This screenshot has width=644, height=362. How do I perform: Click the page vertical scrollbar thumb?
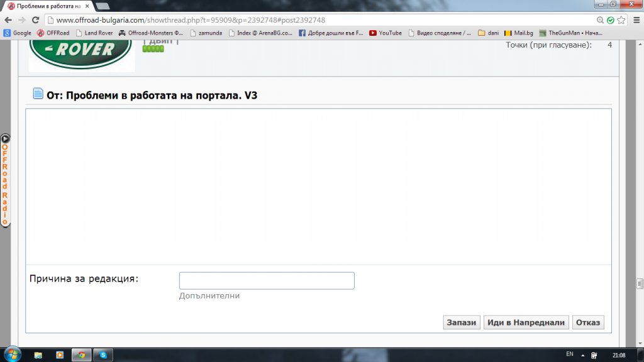click(640, 283)
